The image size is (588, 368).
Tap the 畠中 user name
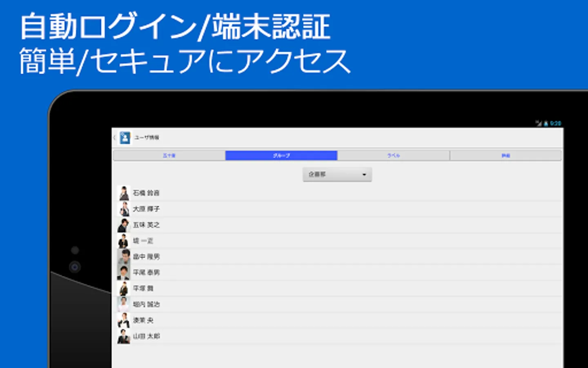click(146, 257)
